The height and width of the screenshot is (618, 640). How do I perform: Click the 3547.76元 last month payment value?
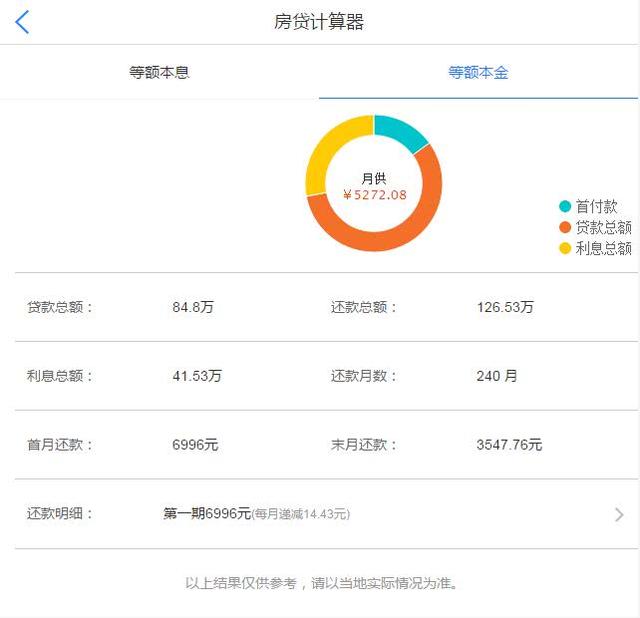click(509, 445)
